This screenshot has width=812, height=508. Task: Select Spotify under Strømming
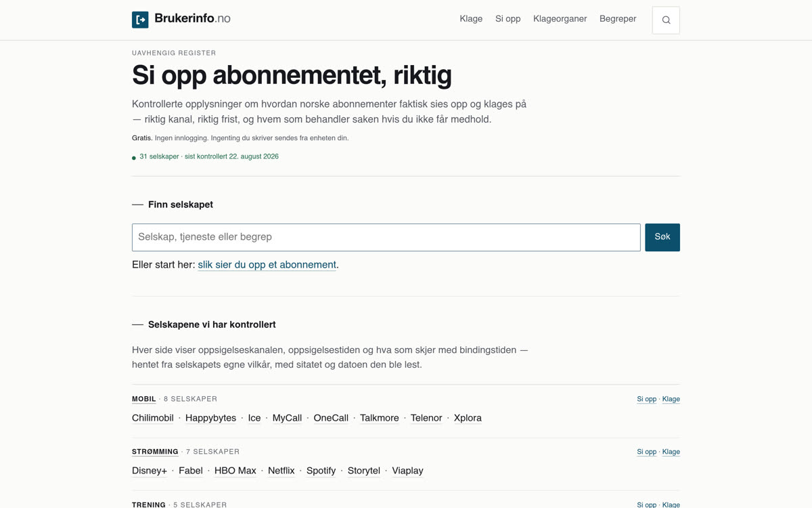click(x=321, y=471)
